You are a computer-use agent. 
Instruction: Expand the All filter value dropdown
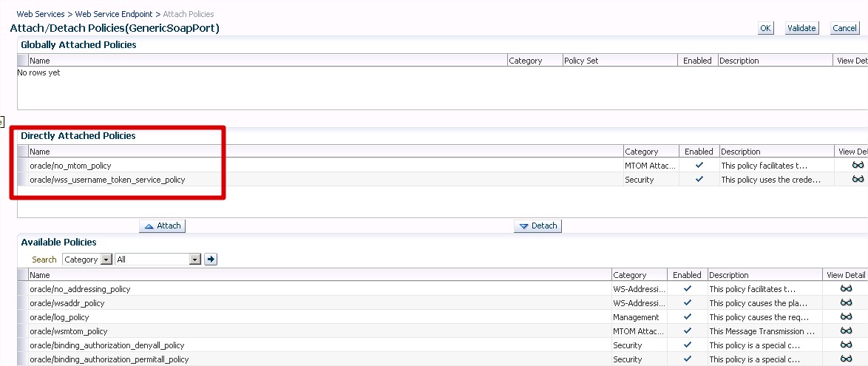click(x=195, y=260)
